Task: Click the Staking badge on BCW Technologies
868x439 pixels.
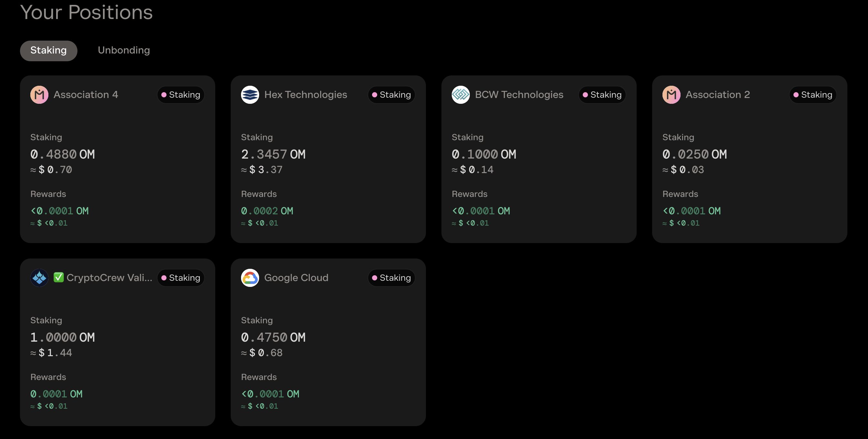Action: (602, 95)
